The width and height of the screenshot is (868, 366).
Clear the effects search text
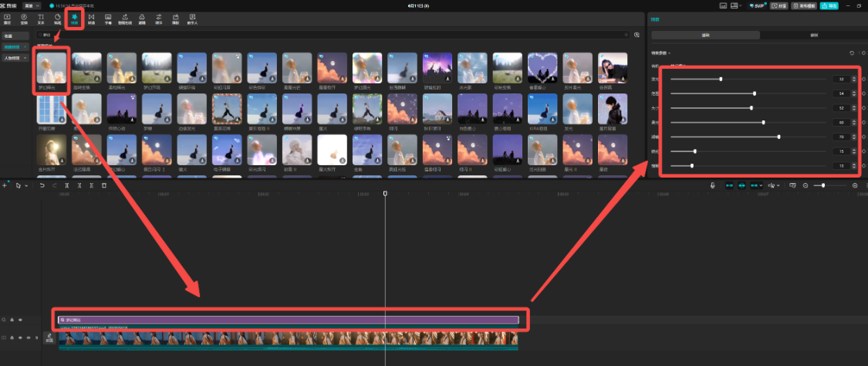click(x=627, y=34)
